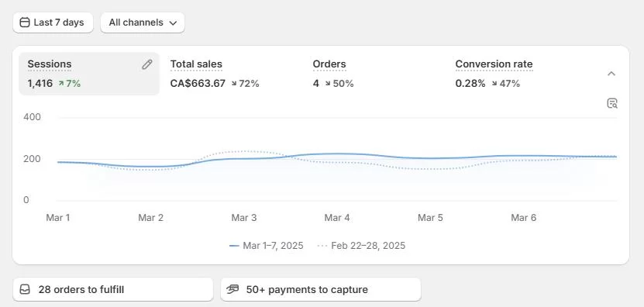Click the inbox icon beside orders to fulfill
The height and width of the screenshot is (307, 644).
(25, 289)
